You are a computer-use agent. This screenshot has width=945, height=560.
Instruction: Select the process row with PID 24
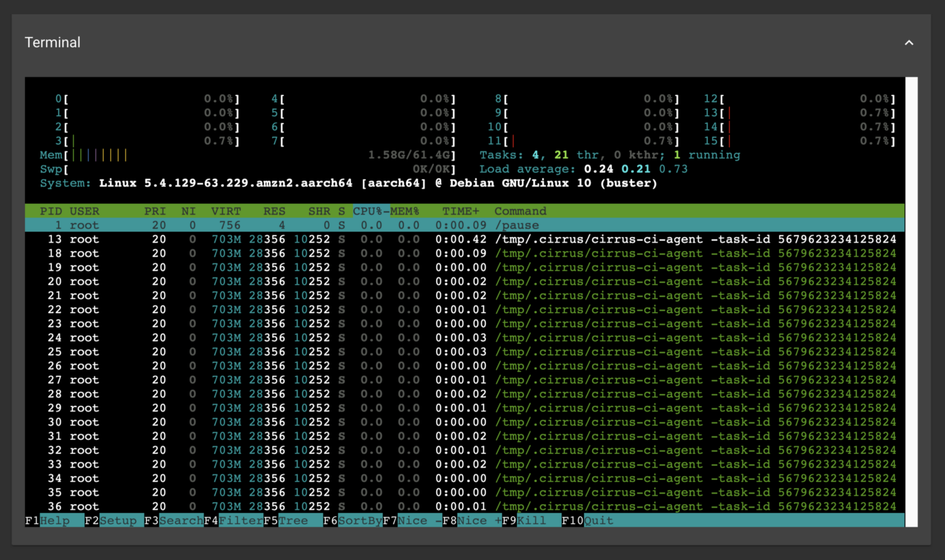coord(464,338)
